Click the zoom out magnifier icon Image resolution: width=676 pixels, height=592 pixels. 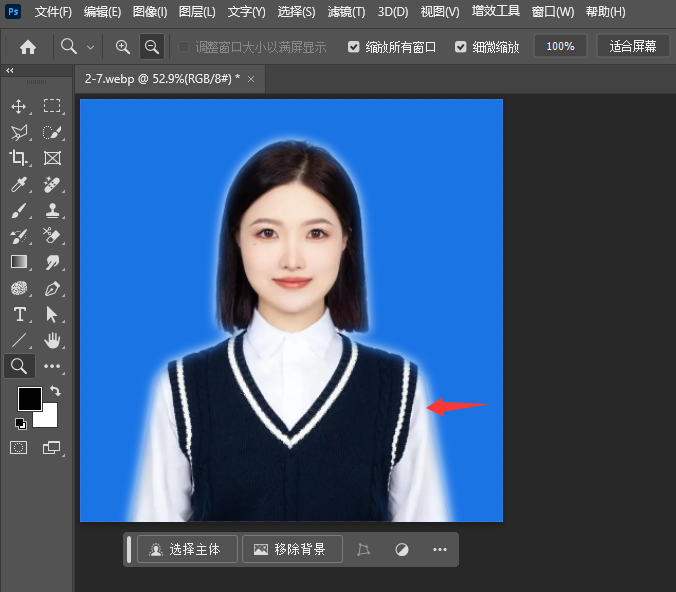click(x=152, y=47)
